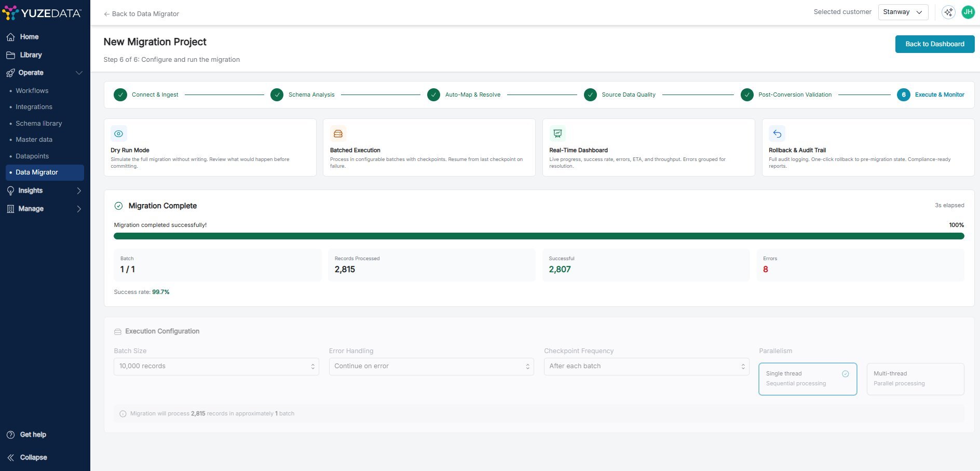The height and width of the screenshot is (471, 980).
Task: Click the Real-Time Dashboard icon
Action: coord(557,134)
